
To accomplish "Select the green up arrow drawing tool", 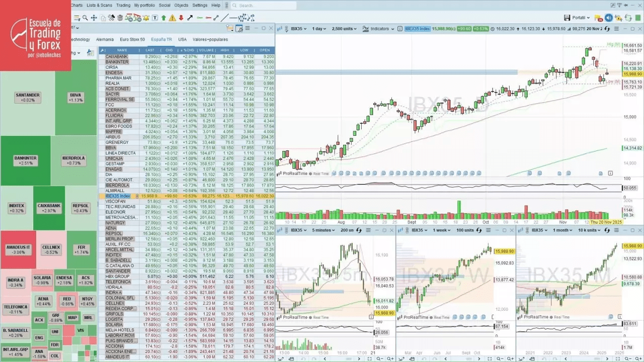I will point(164,18).
